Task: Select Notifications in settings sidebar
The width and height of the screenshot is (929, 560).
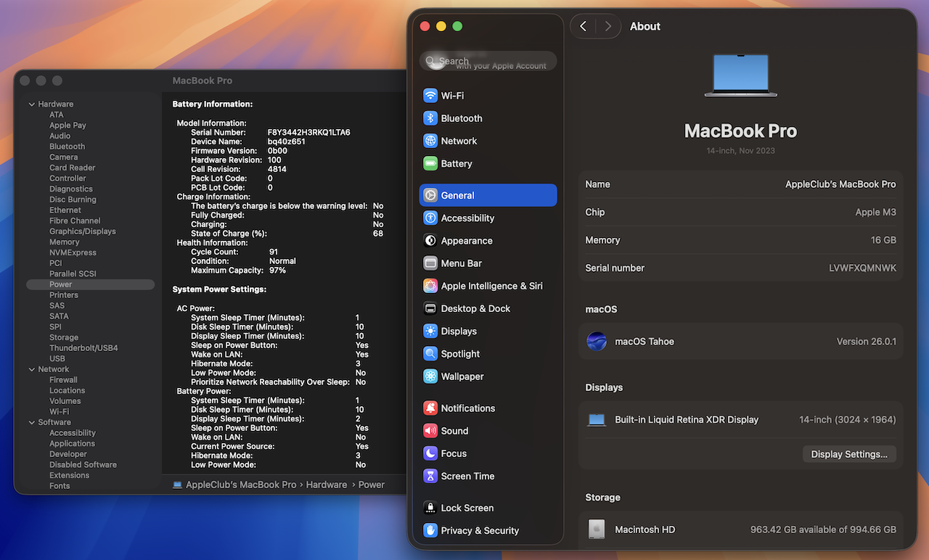Action: [467, 408]
